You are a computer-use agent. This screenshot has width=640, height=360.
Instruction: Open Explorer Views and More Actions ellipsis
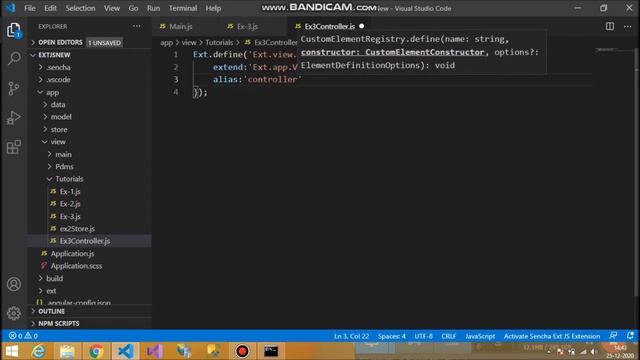tap(137, 26)
